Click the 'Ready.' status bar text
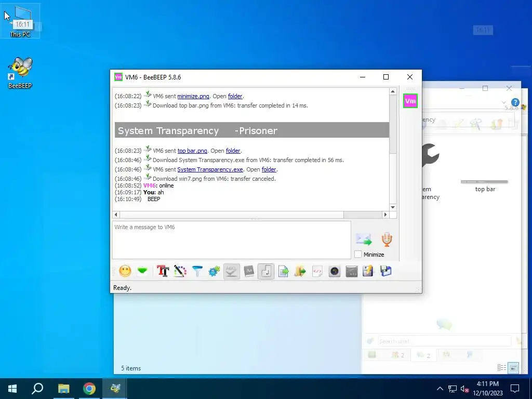532x399 pixels. (122, 288)
